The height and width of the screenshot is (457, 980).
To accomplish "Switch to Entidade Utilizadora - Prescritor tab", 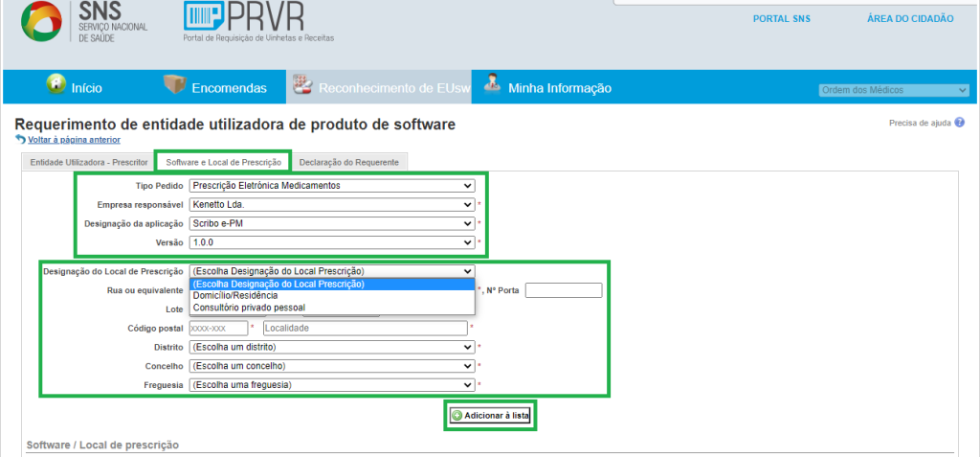I will [x=89, y=162].
